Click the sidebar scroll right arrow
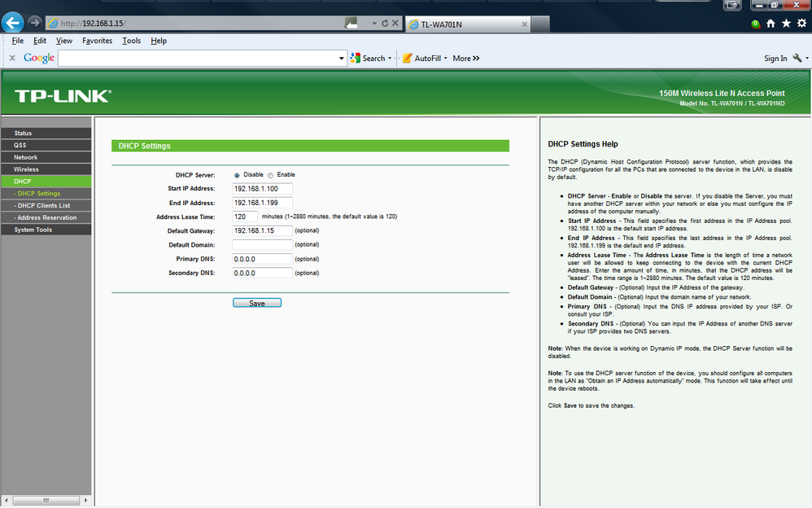 click(x=85, y=500)
